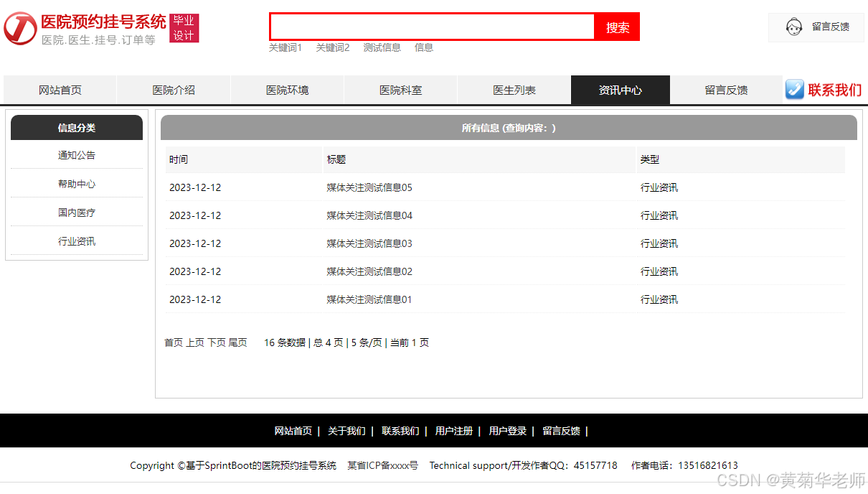Viewport: 868px width, 494px height.
Task: Click the red hospital system logo icon
Action: (x=20, y=28)
